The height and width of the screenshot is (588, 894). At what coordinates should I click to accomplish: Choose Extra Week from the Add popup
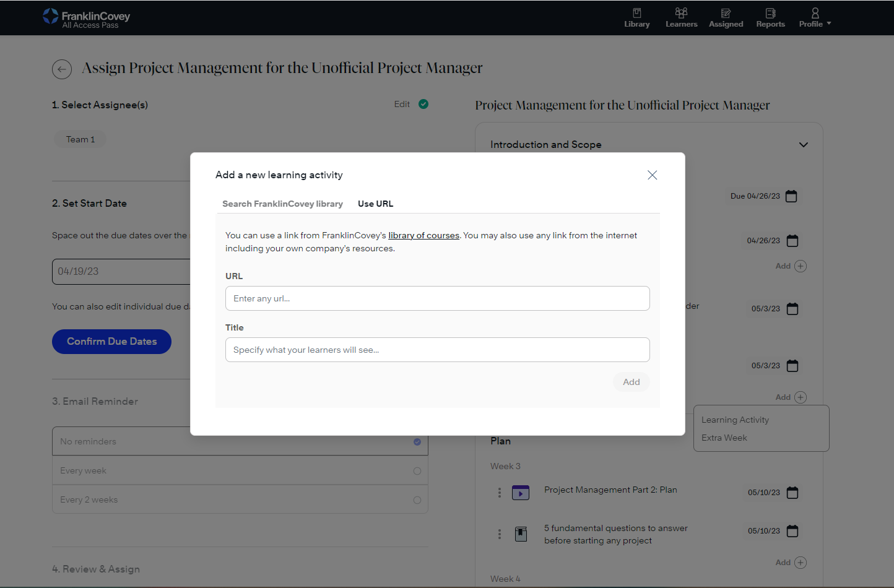(x=724, y=438)
